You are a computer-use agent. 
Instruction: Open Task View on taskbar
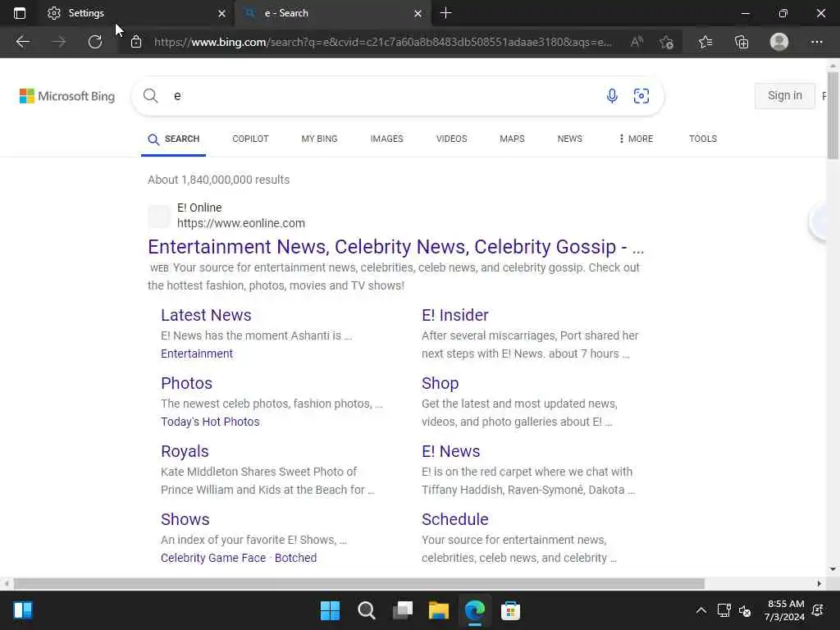pyautogui.click(x=402, y=610)
